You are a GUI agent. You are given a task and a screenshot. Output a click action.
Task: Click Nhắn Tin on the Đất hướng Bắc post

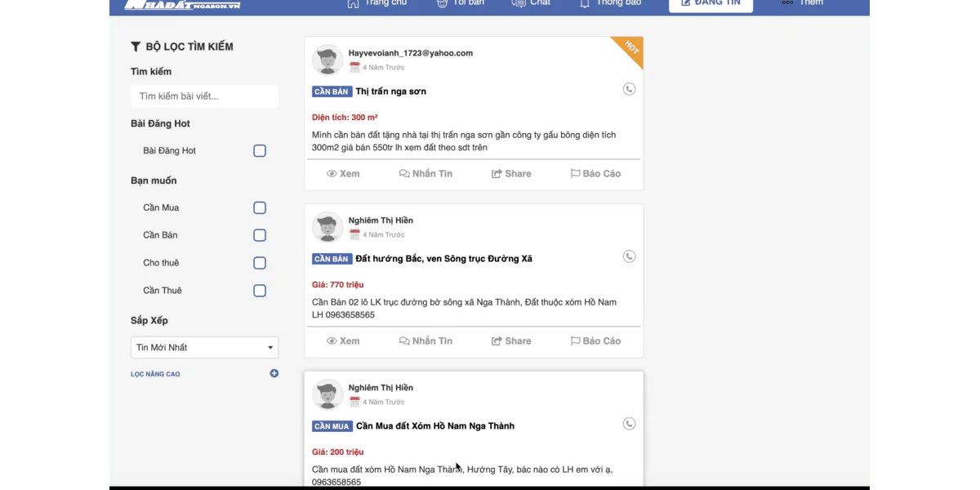point(425,341)
